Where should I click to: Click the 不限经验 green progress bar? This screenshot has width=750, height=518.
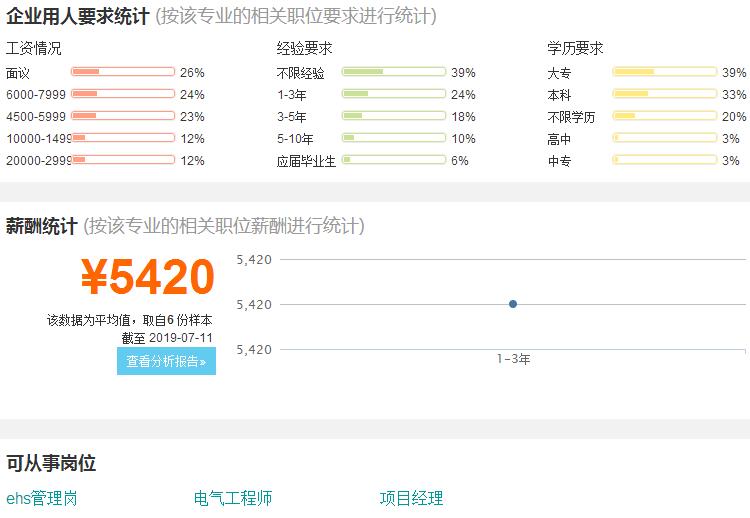click(394, 72)
